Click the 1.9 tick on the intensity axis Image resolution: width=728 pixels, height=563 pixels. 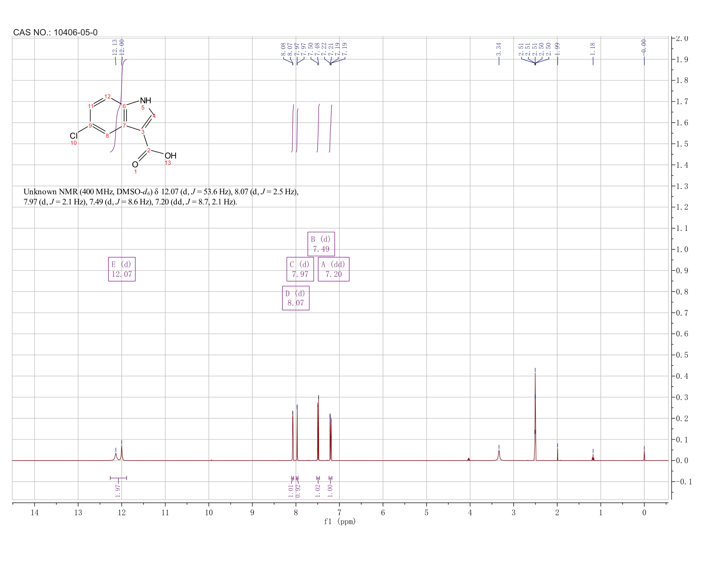click(x=682, y=59)
